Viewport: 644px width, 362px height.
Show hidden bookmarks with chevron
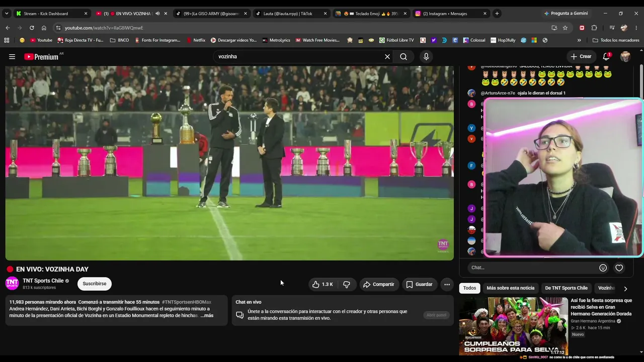pos(579,40)
